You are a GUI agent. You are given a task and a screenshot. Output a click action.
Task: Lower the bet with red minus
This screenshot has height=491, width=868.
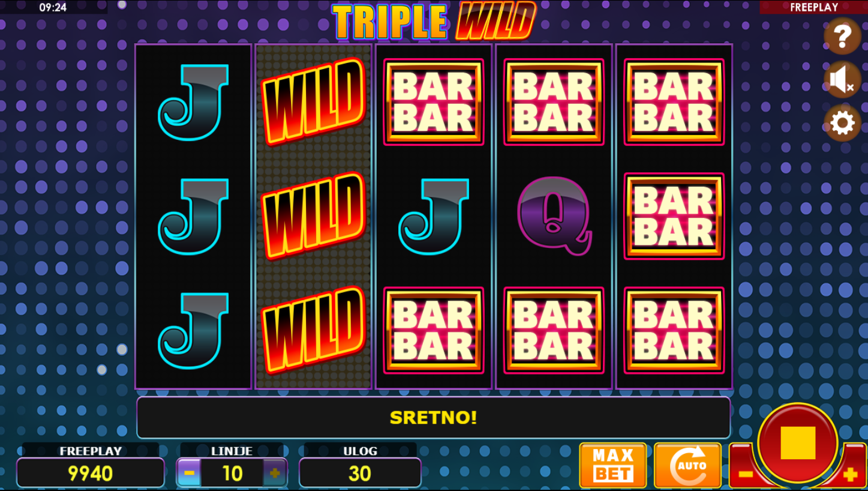pos(745,474)
